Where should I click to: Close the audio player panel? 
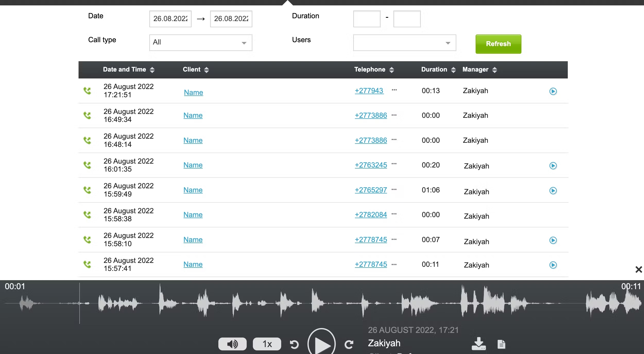638,269
